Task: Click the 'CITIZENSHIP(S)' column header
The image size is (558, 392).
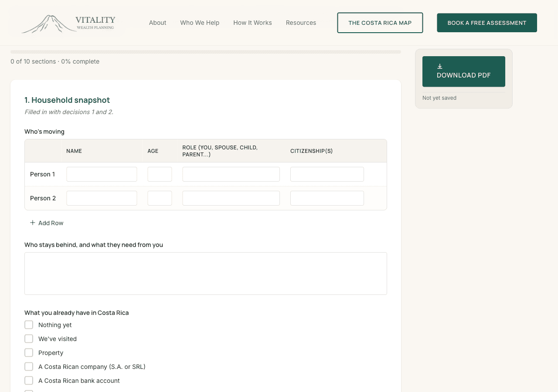Action: pos(312,151)
